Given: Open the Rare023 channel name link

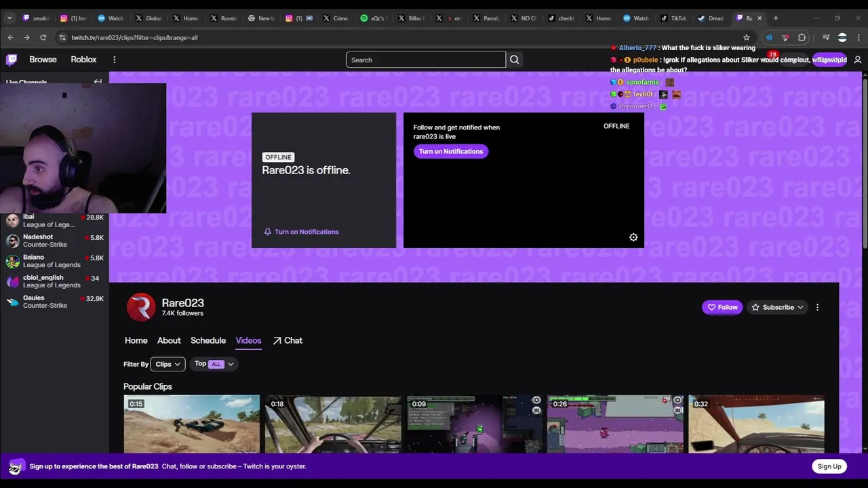Looking at the screenshot, I should (x=182, y=303).
